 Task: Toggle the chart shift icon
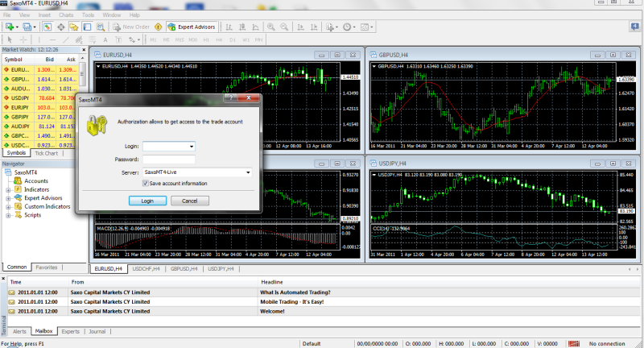(x=314, y=27)
